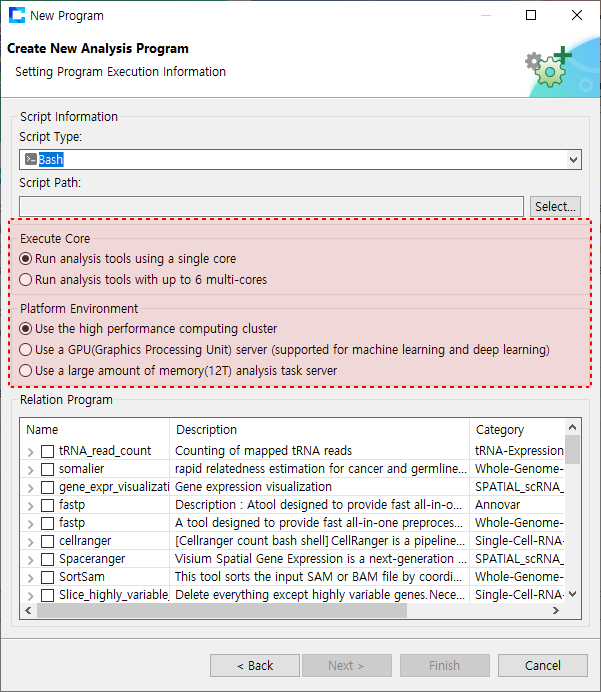Check the somalier checkbox
The height and width of the screenshot is (692, 601).
(x=47, y=469)
